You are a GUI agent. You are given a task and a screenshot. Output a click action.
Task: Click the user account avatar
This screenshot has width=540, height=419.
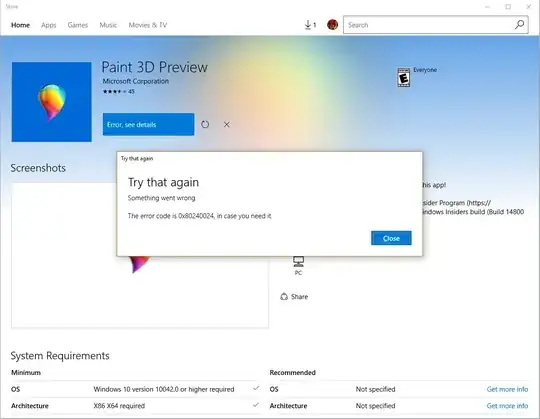(x=332, y=24)
